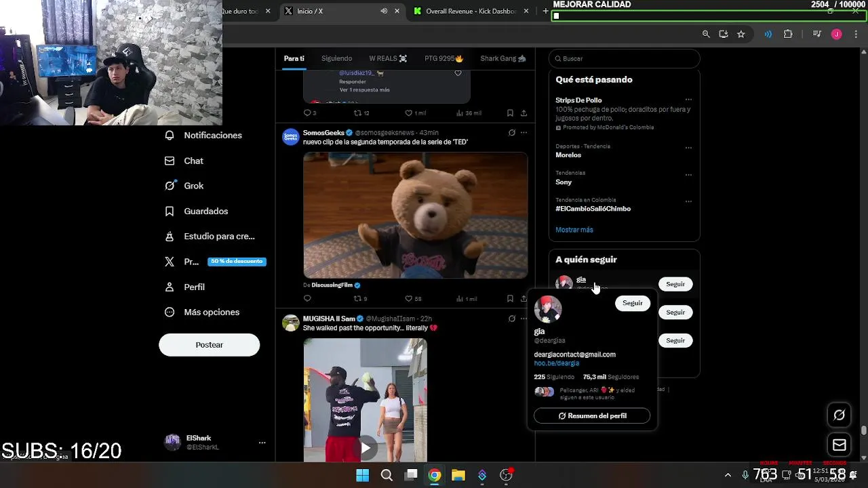Open options for Strips De Pollo promoted trend
The height and width of the screenshot is (488, 868).
(x=688, y=100)
